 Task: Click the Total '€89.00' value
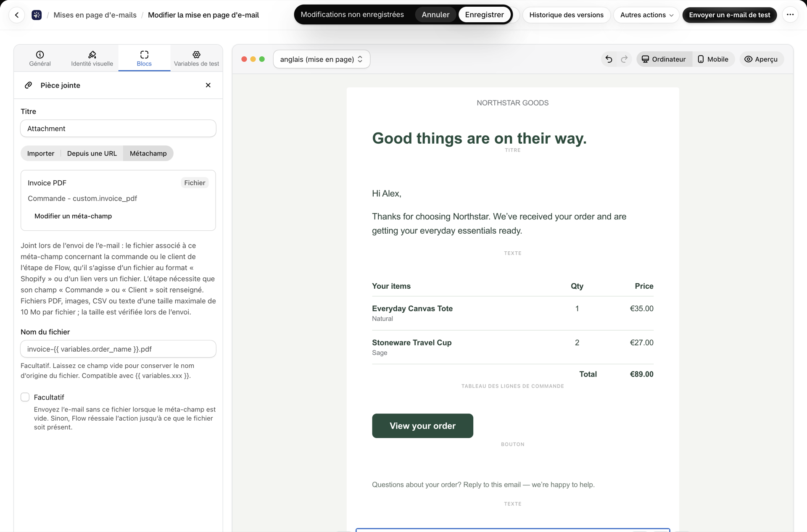[x=641, y=374]
